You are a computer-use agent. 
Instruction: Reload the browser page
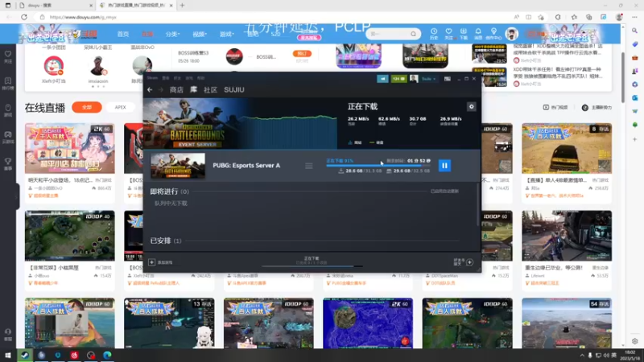tap(24, 17)
